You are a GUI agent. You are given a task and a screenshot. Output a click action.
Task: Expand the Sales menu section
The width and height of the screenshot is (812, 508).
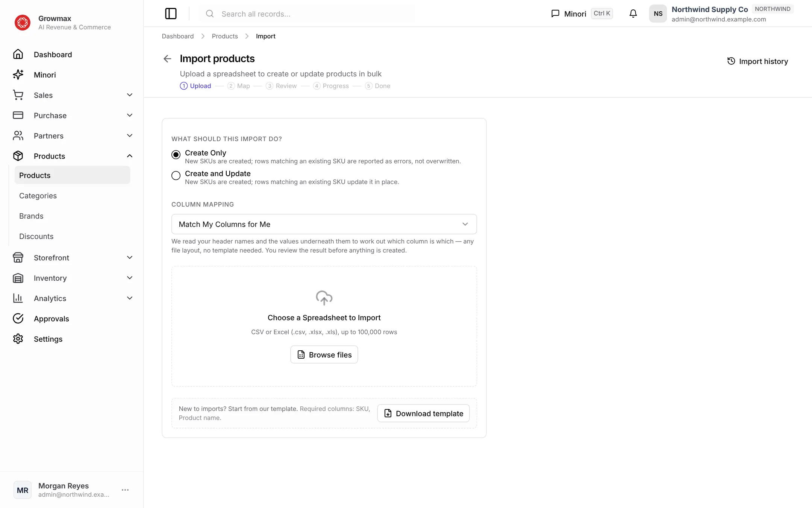tap(72, 95)
